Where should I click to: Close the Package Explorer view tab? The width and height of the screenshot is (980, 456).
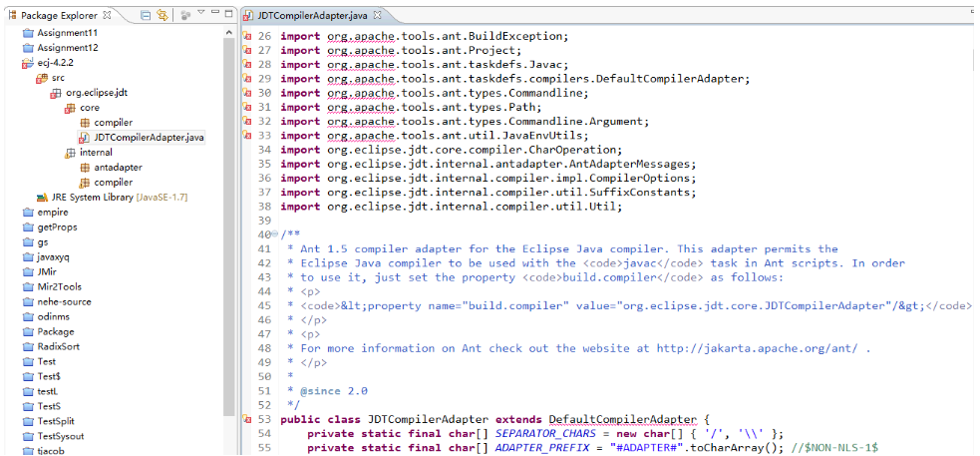click(106, 16)
